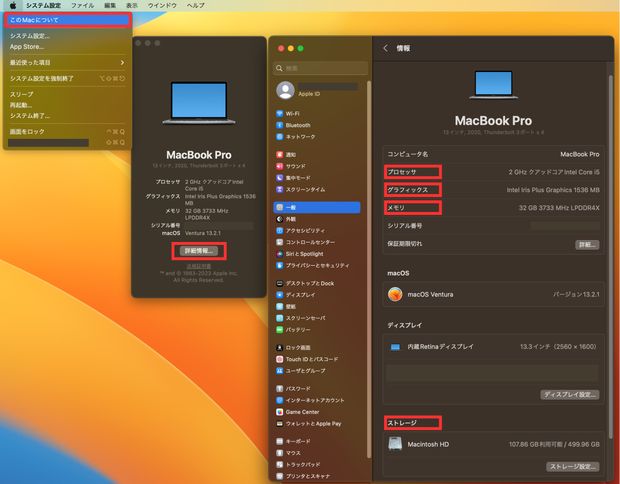Open ファイル menu in menu bar
Screen dimensions: 620x484
click(x=82, y=5)
